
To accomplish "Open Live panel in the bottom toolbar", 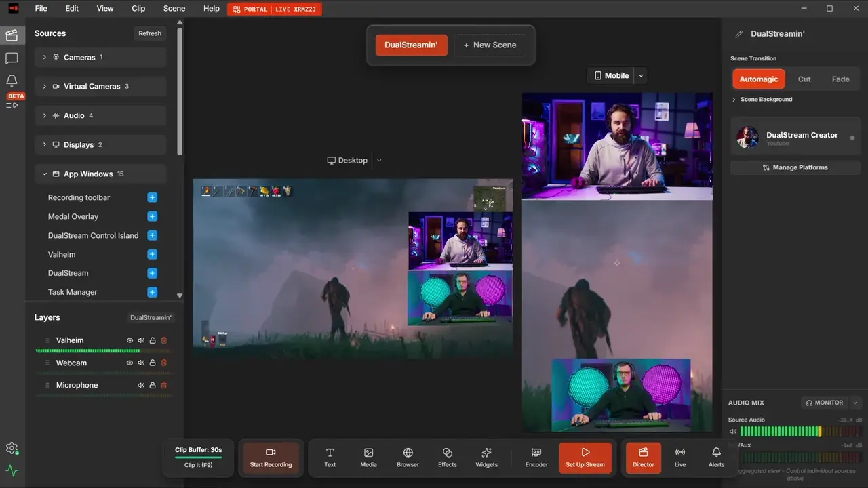I will coord(680,457).
